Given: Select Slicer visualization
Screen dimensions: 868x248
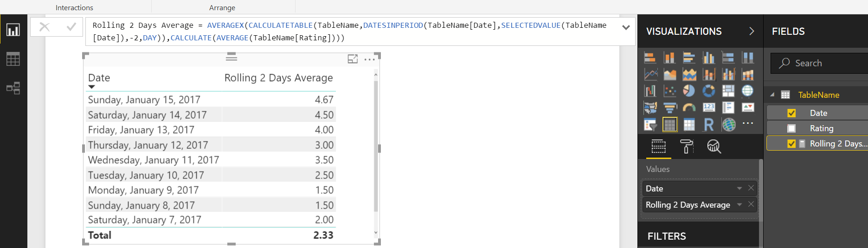Looking at the screenshot, I should pyautogui.click(x=650, y=124).
